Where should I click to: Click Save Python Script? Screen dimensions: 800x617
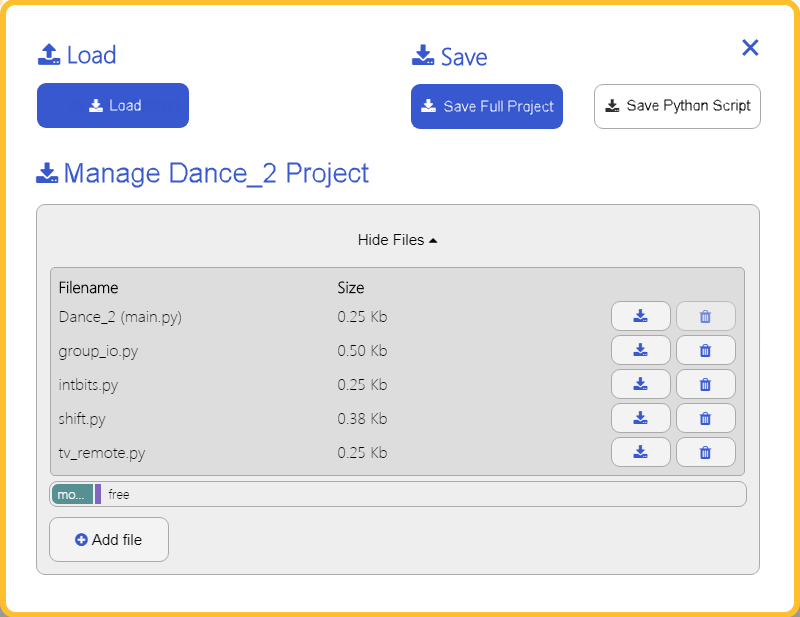677,106
